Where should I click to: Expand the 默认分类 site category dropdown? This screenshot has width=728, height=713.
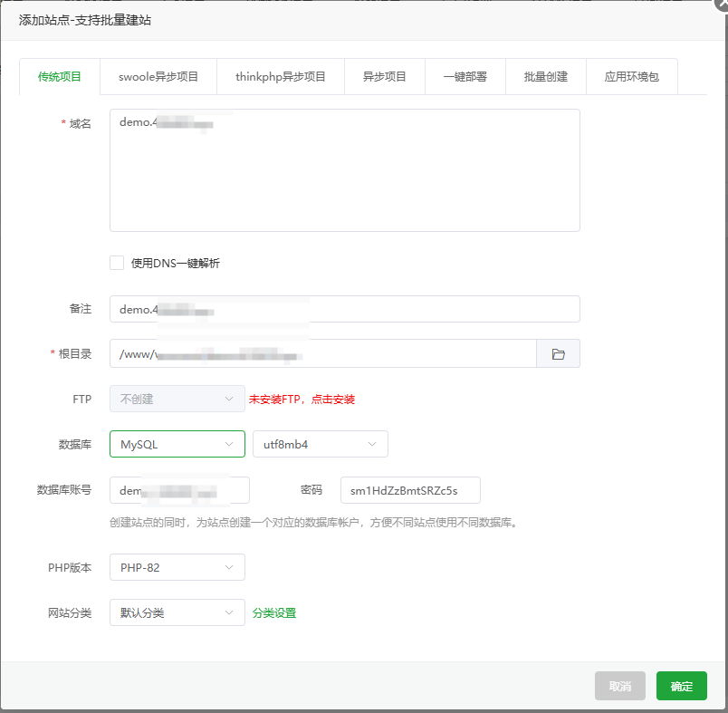[x=177, y=613]
